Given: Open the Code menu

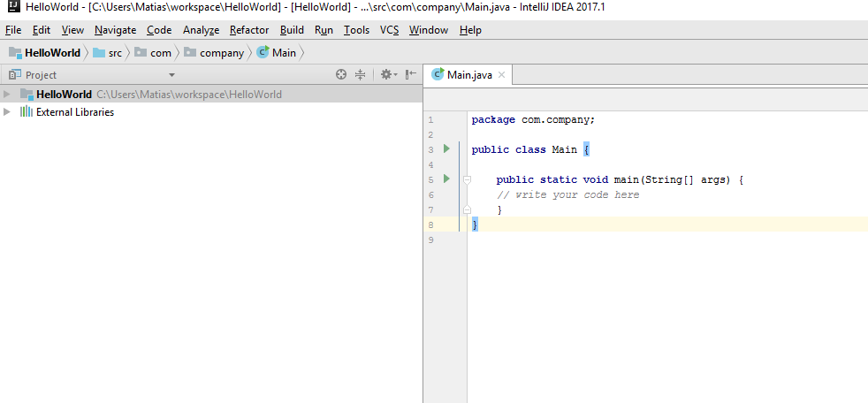Looking at the screenshot, I should (159, 30).
